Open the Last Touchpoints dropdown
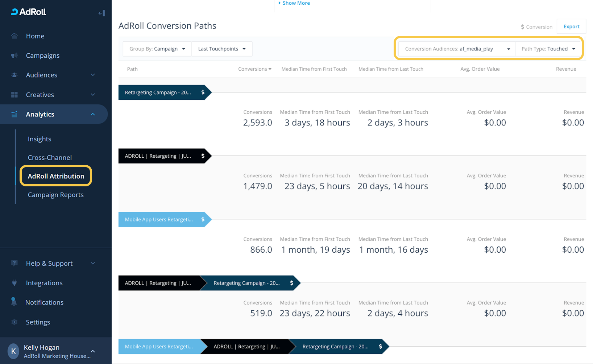The width and height of the screenshot is (593, 364). [x=221, y=49]
